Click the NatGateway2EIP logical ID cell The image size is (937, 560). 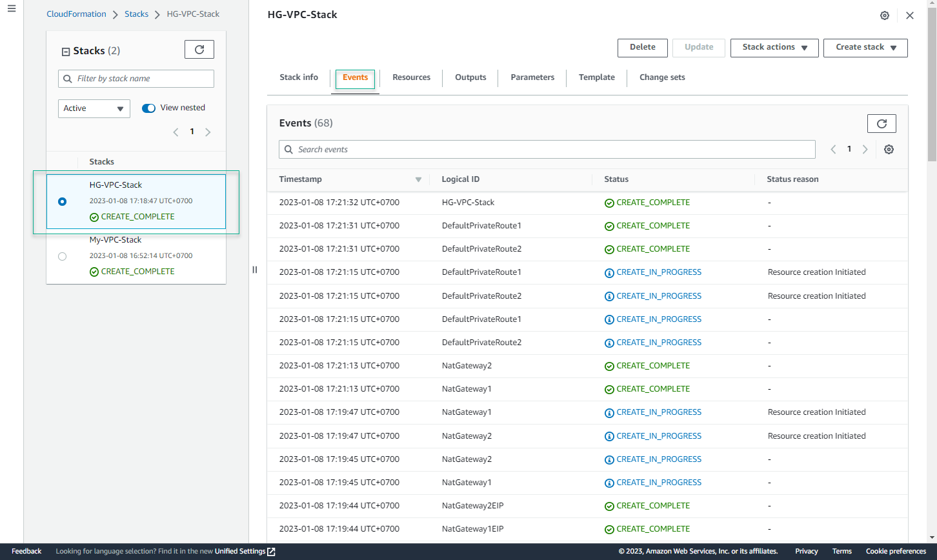click(x=472, y=506)
